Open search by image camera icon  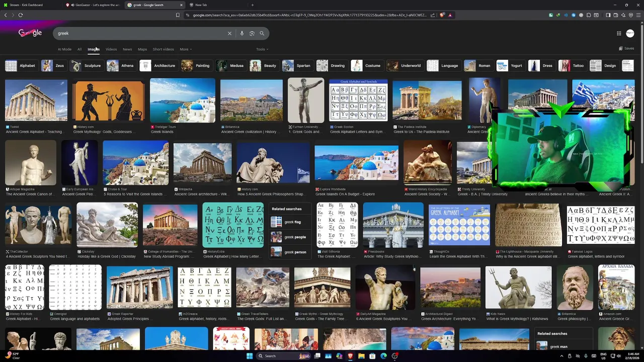252,33
